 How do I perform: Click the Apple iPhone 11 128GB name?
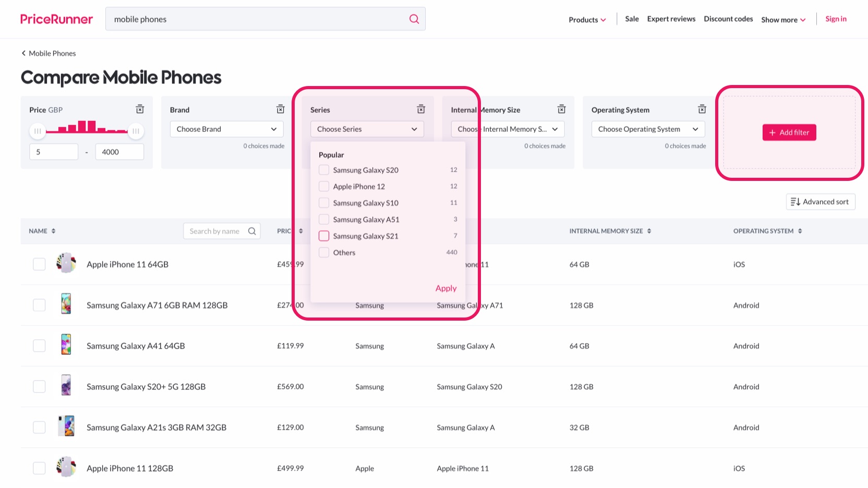coord(130,468)
